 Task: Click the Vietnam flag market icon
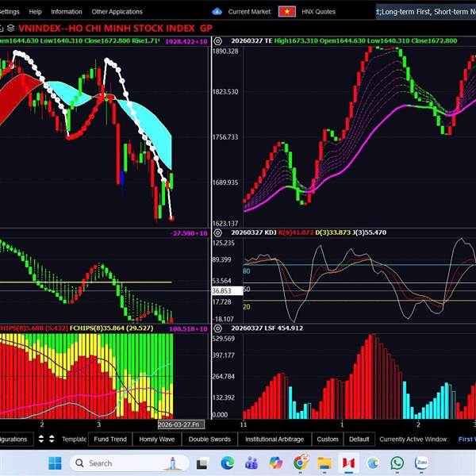click(x=286, y=12)
